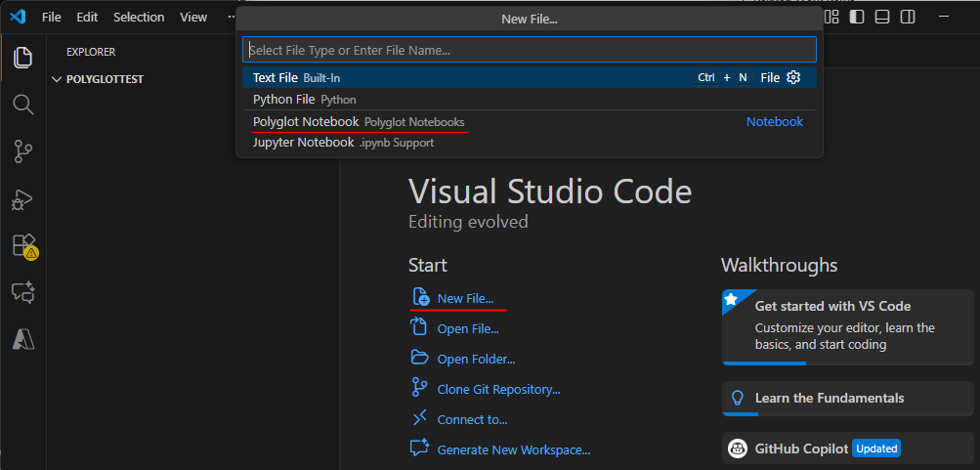Click the Open Folder... link
980x470 pixels.
pyautogui.click(x=476, y=359)
